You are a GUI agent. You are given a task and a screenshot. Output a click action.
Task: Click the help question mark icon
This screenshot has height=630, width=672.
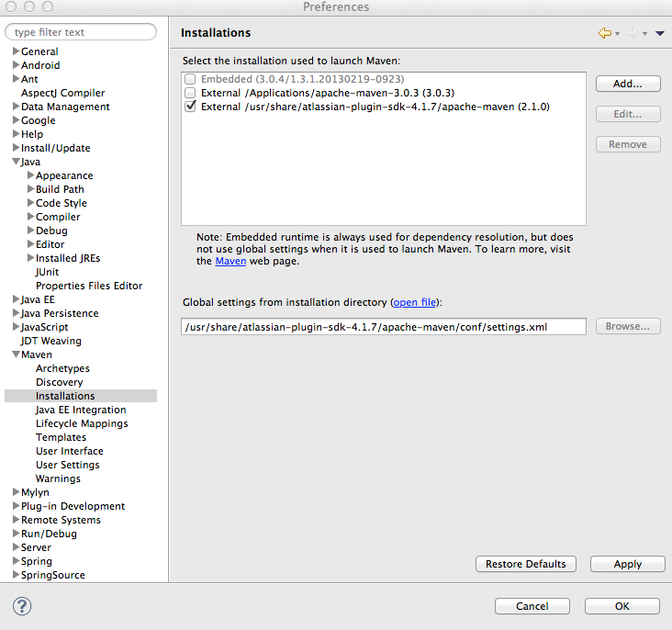[22, 606]
